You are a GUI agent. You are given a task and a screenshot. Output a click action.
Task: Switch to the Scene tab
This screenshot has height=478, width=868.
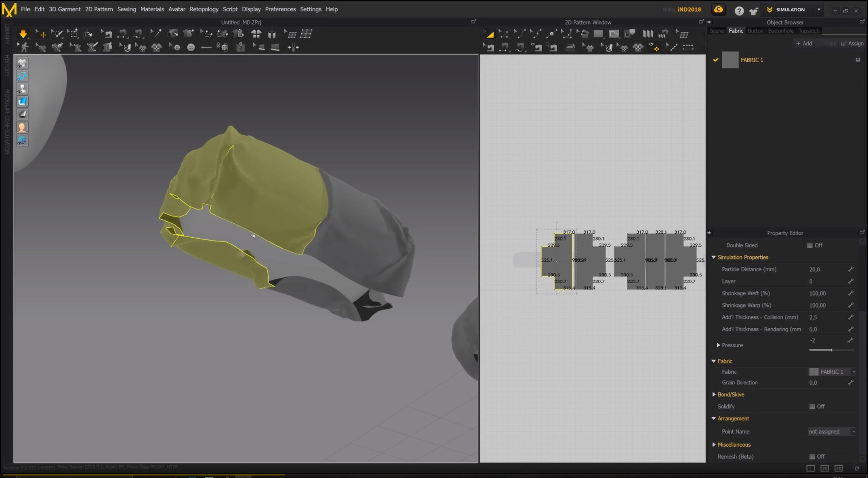pos(717,31)
